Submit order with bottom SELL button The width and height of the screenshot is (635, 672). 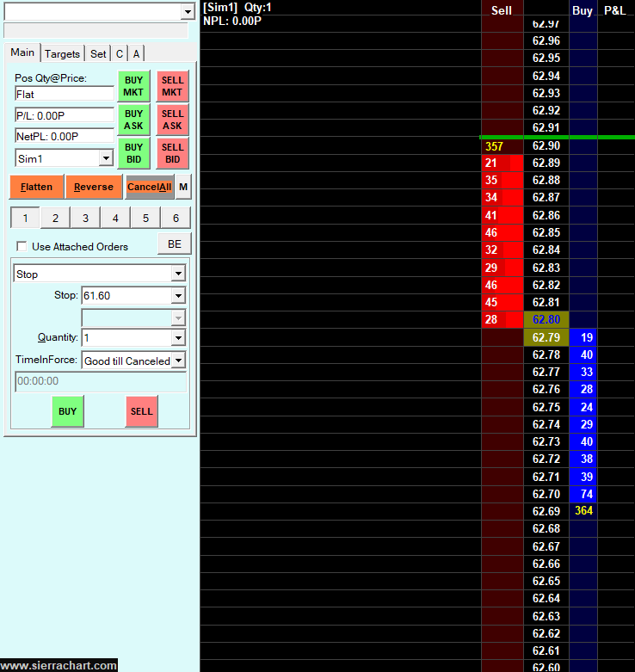pos(142,411)
